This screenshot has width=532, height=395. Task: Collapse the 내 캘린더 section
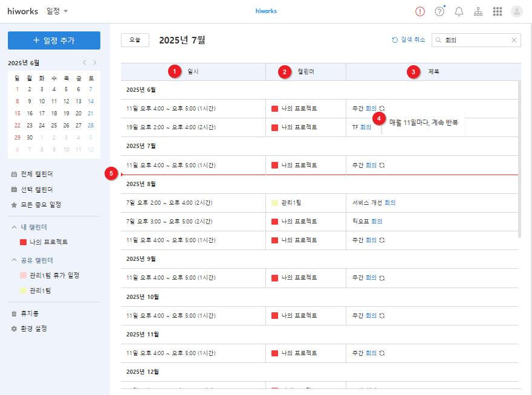pos(14,227)
